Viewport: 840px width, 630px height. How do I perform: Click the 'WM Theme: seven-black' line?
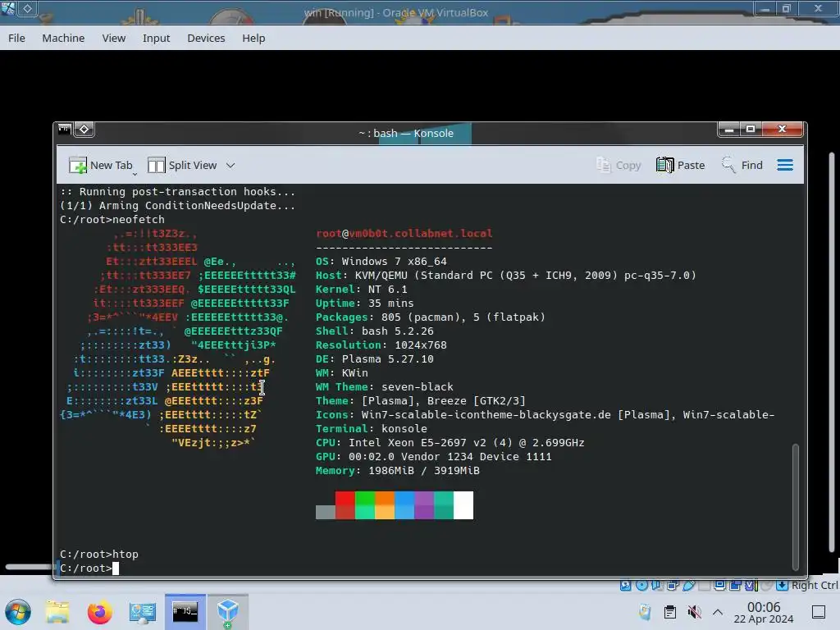384,386
